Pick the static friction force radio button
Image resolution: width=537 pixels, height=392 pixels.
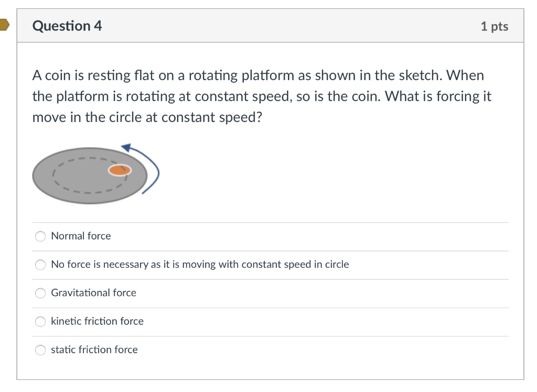click(40, 350)
